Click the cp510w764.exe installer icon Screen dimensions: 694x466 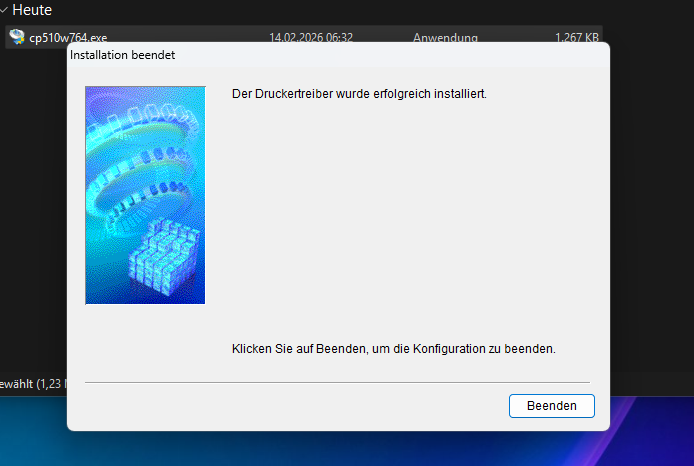pos(16,37)
